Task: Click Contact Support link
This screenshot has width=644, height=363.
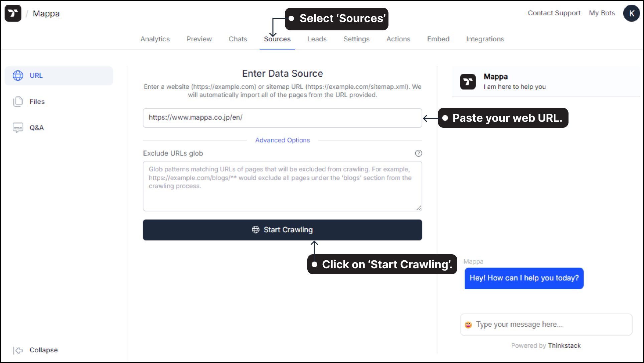Action: coord(554,13)
